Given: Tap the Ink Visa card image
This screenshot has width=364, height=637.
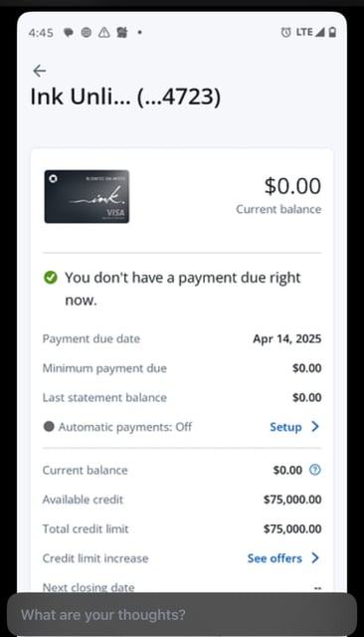Looking at the screenshot, I should (x=87, y=196).
